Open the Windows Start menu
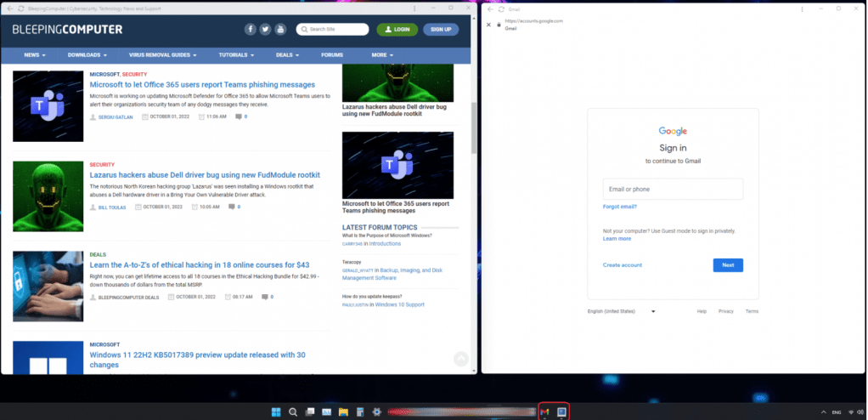 click(x=276, y=411)
